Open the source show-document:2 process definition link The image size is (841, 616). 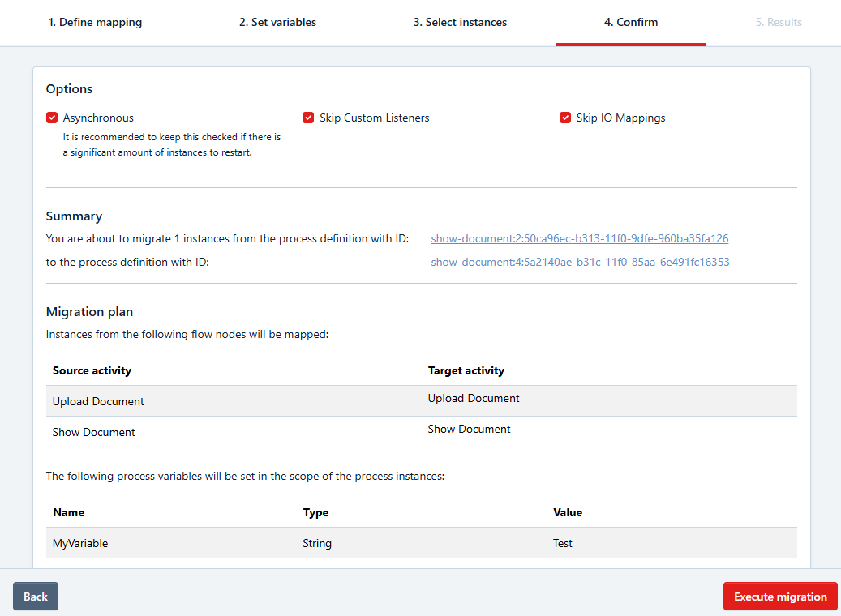pos(579,239)
